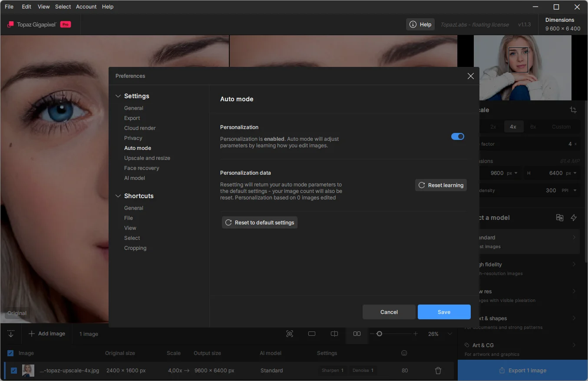Click the Reset learning button
This screenshot has height=381, width=588.
click(441, 185)
